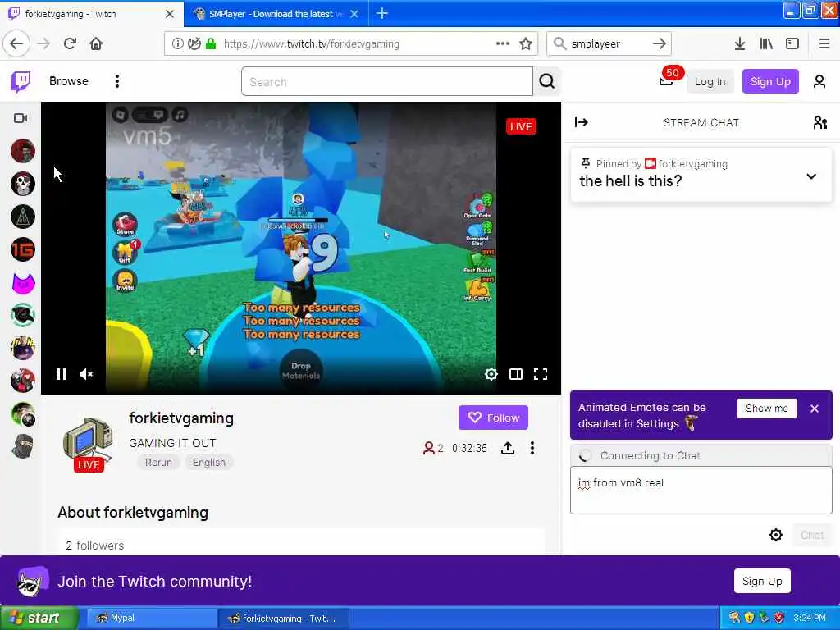Click the forkietvgaming channel name heading
Image resolution: width=840 pixels, height=630 pixels.
click(x=181, y=418)
